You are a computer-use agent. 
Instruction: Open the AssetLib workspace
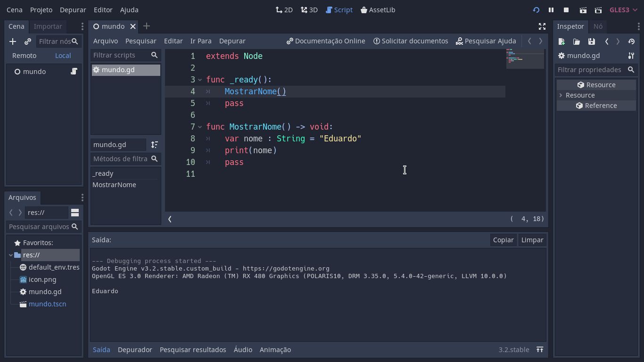tap(378, 10)
